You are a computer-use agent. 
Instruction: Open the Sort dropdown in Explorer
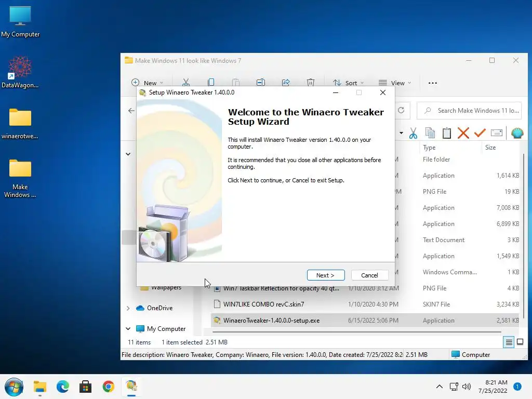pyautogui.click(x=348, y=83)
